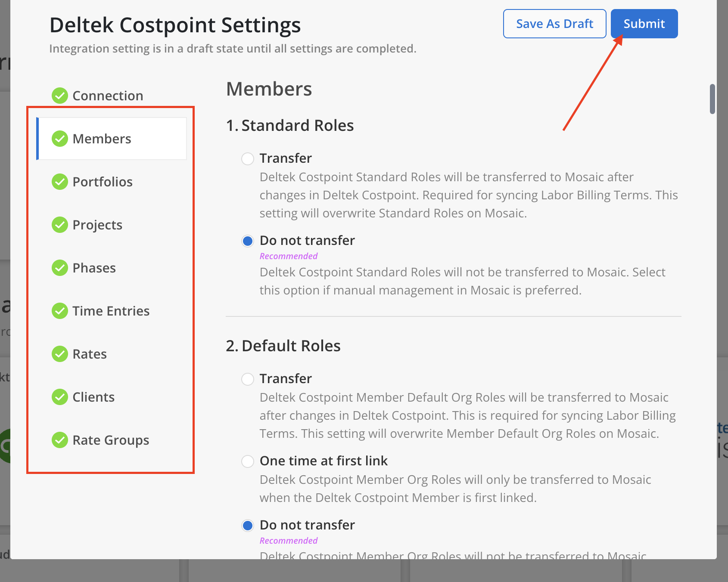728x582 pixels.
Task: Click the Recommended label under Standard Roles
Action: (289, 256)
